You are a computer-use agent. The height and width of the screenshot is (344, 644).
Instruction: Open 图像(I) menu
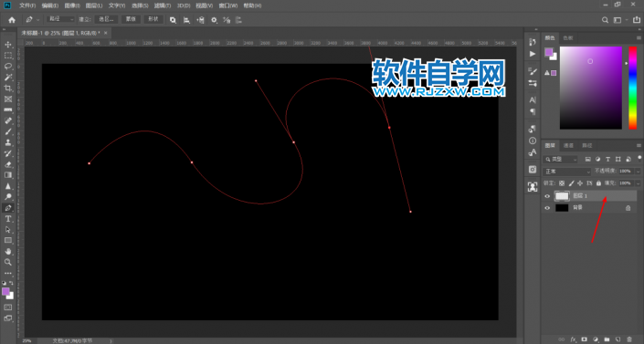[72, 5]
